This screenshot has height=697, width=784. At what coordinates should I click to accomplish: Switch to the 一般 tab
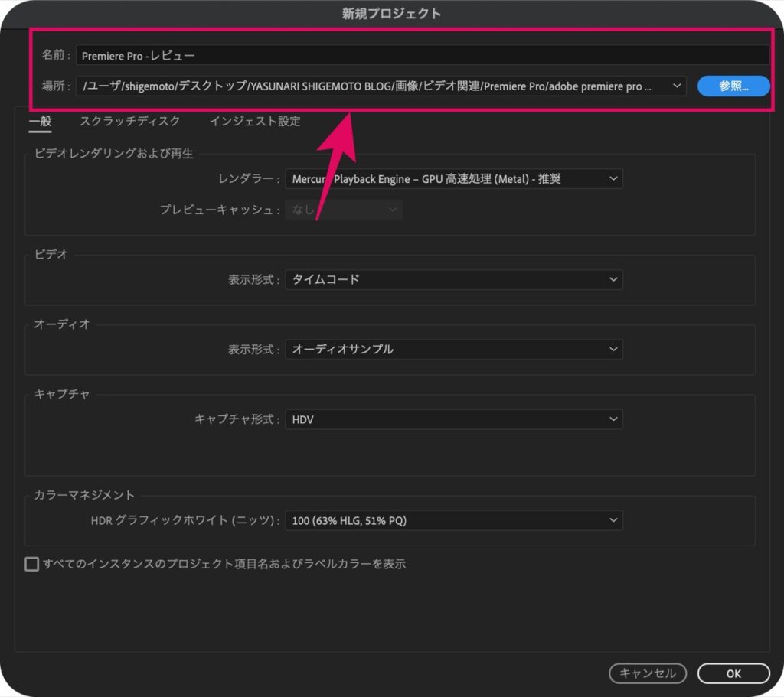point(40,122)
